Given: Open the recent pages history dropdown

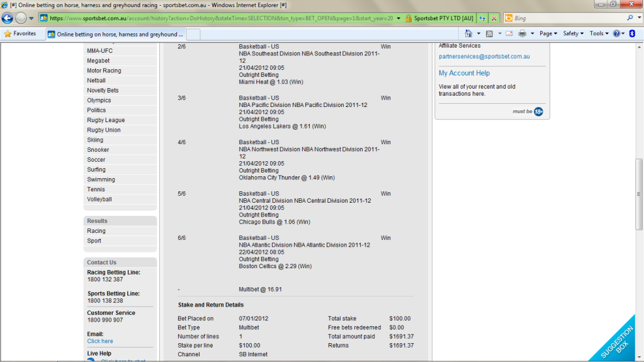Looking at the screenshot, I should coord(31,18).
